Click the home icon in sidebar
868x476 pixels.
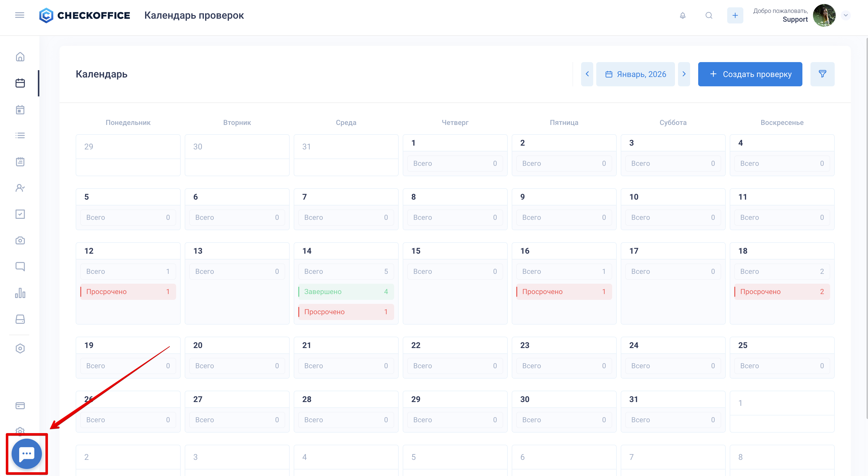(x=20, y=57)
